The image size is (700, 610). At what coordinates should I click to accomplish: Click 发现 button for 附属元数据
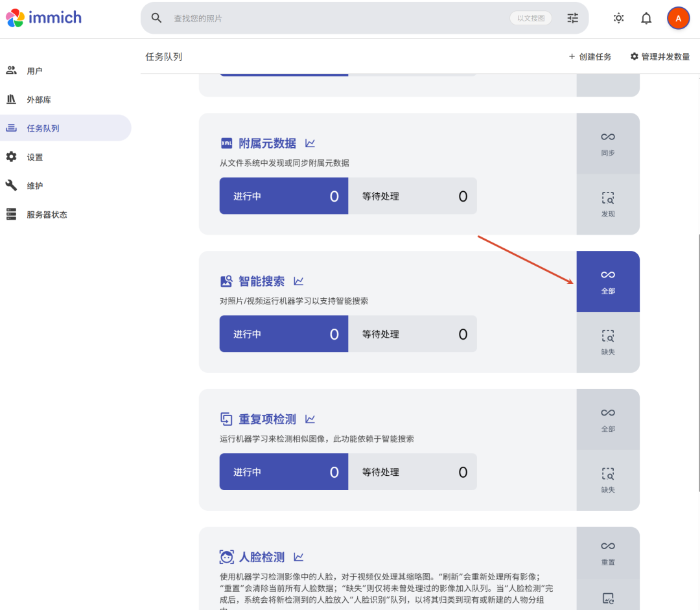coord(608,205)
